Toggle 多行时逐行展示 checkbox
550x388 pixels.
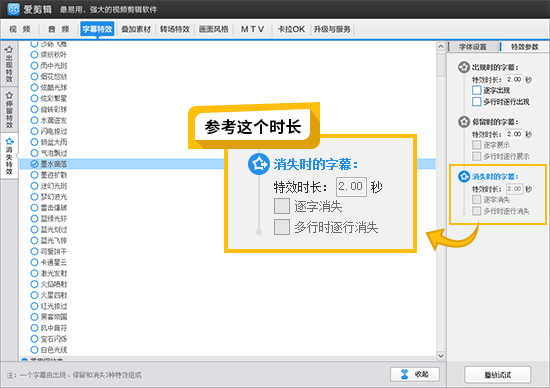click(x=476, y=156)
